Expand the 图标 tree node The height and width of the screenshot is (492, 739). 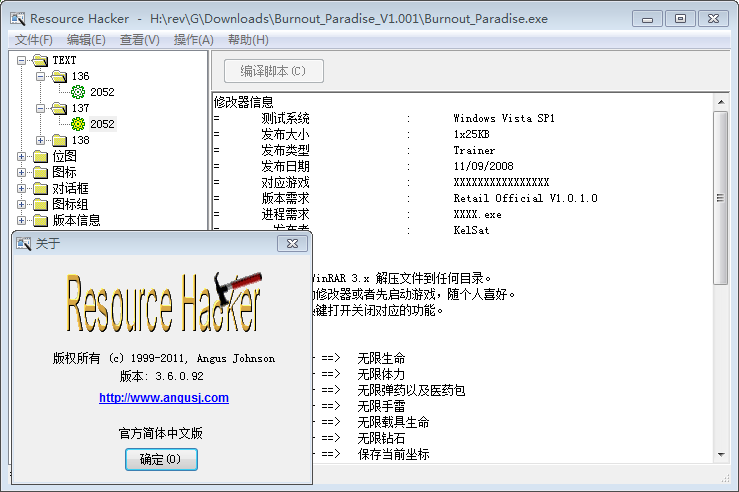tap(22, 172)
